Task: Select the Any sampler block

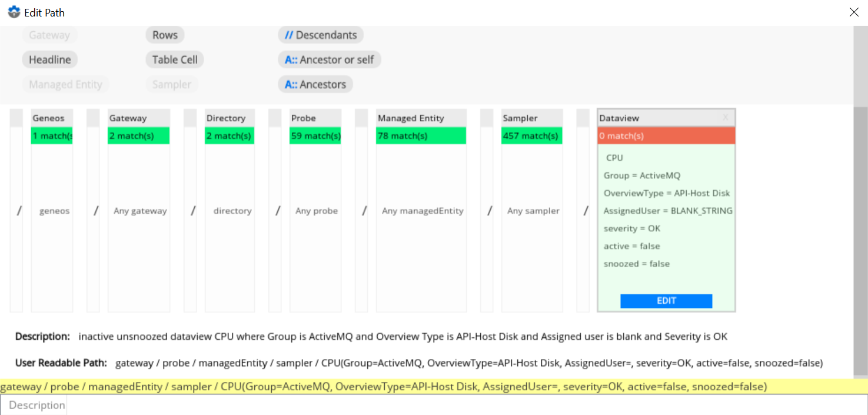Action: pos(532,211)
